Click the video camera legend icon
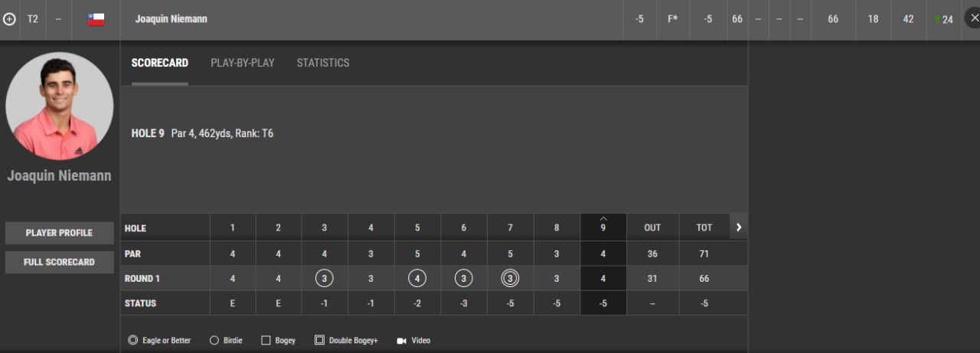980x353 pixels. click(x=401, y=341)
